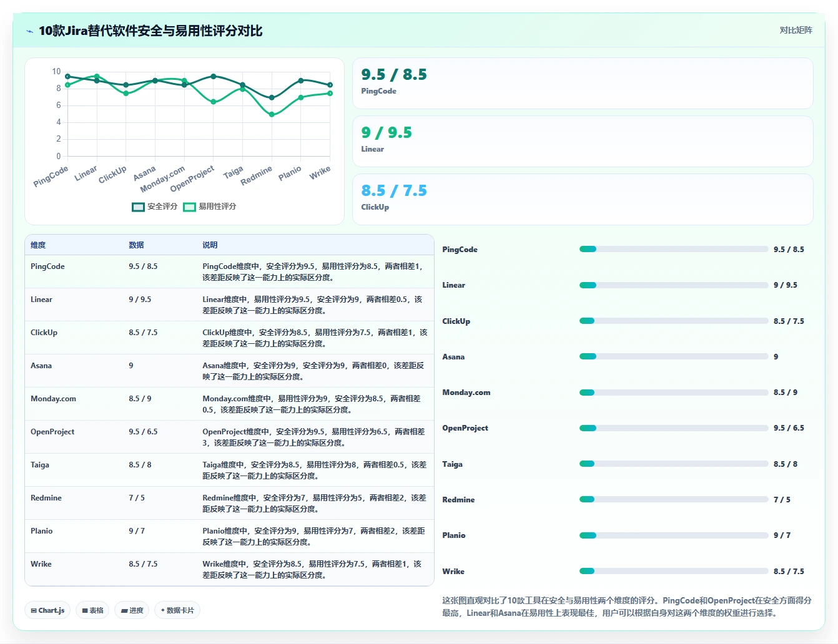
Task: Click the Asana description in the 说明 column
Action: 313,371
